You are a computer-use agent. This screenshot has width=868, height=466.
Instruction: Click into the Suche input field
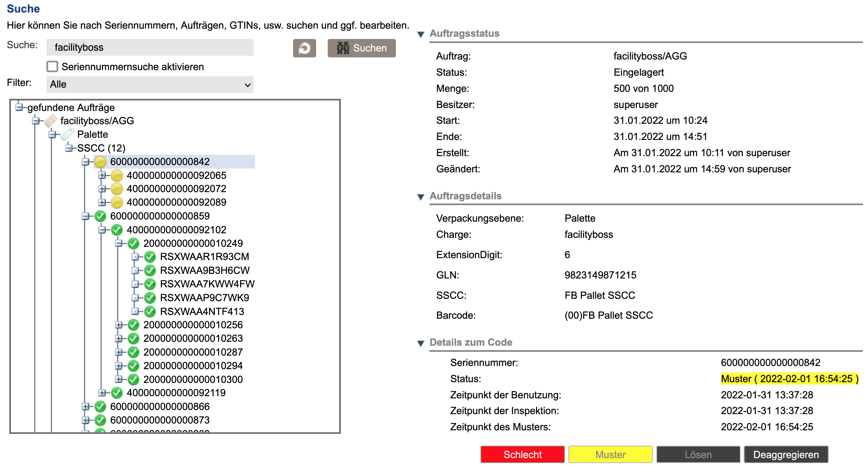(150, 47)
